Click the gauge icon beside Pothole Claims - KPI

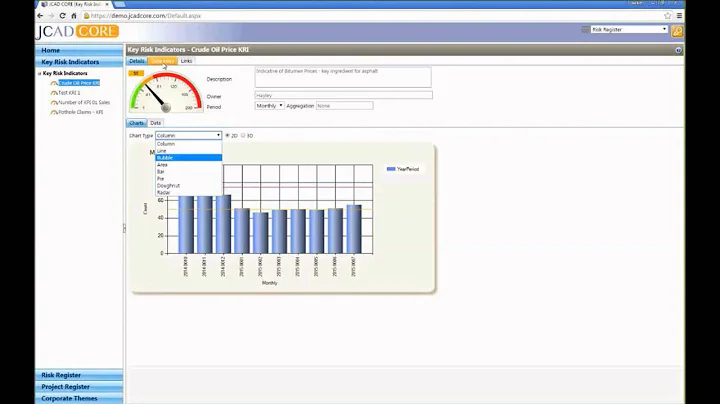coord(54,112)
